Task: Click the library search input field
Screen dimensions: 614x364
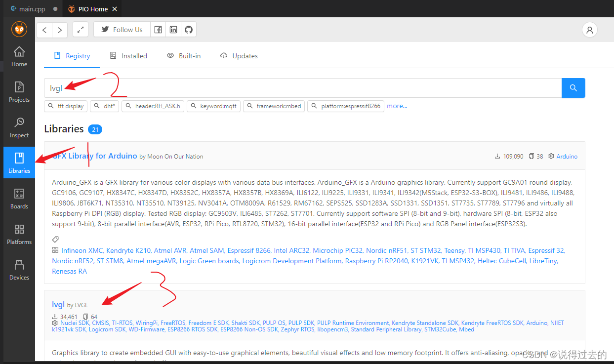Action: 303,88
